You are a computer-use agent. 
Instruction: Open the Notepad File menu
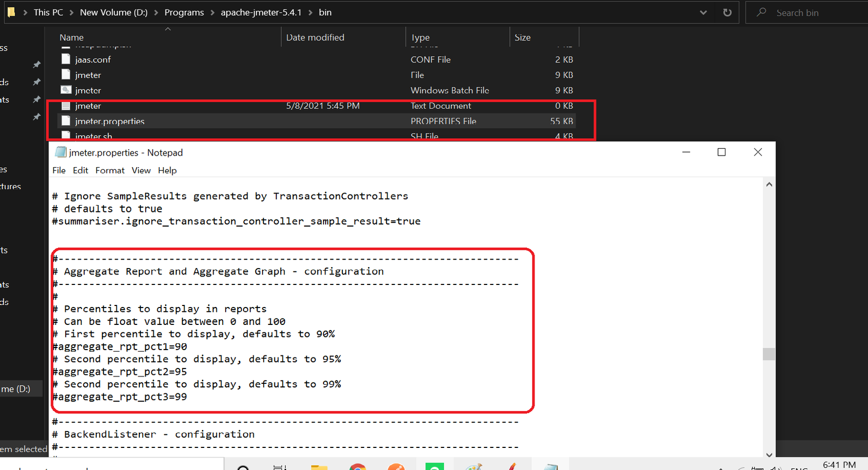coord(59,170)
